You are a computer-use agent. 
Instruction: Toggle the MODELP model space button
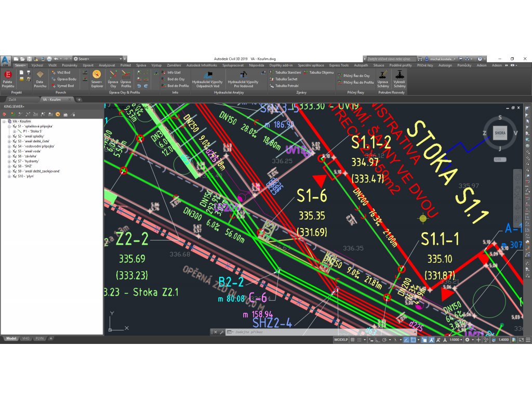[x=341, y=340]
